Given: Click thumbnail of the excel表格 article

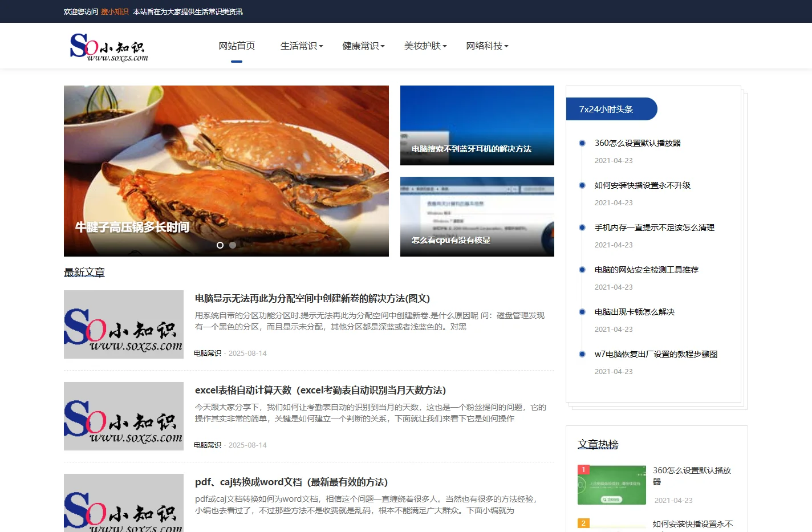Looking at the screenshot, I should click(x=124, y=416).
